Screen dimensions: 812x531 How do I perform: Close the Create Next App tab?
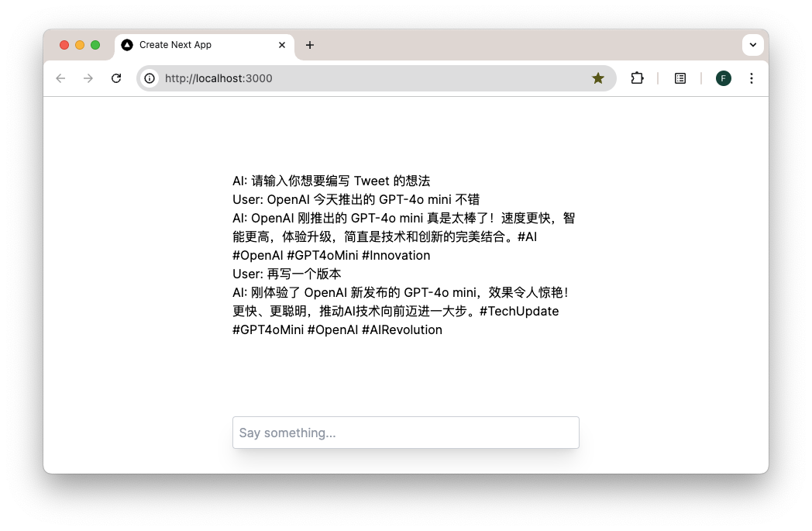pos(282,45)
